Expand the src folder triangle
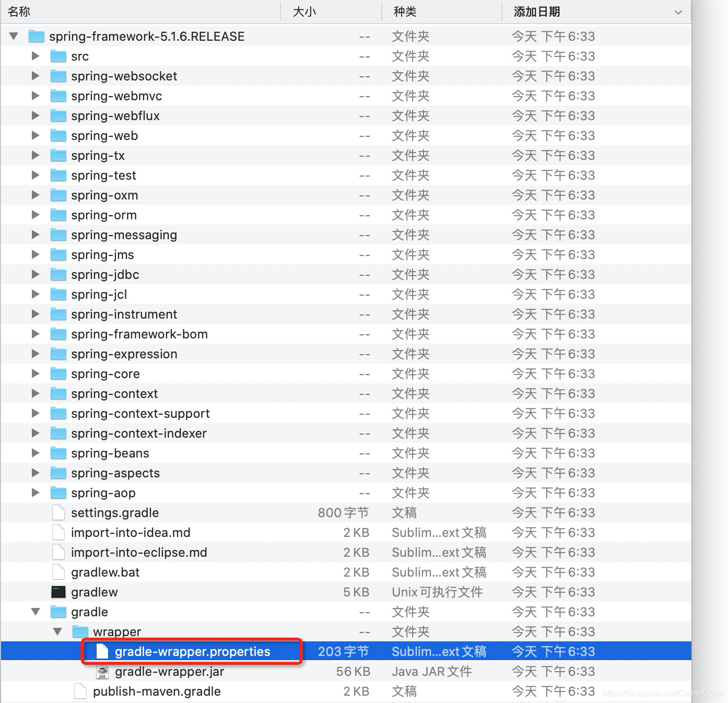The image size is (728, 703). click(x=36, y=56)
